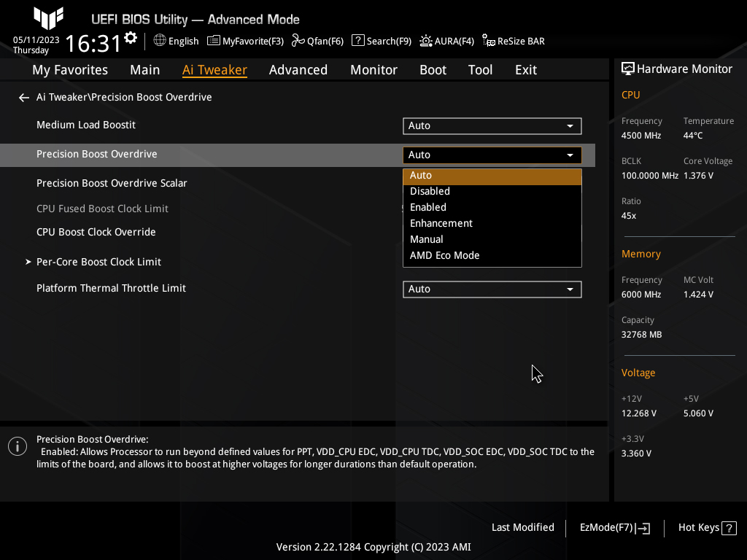The image size is (747, 560).
Task: Click the 16:31 clock display
Action: [x=93, y=43]
